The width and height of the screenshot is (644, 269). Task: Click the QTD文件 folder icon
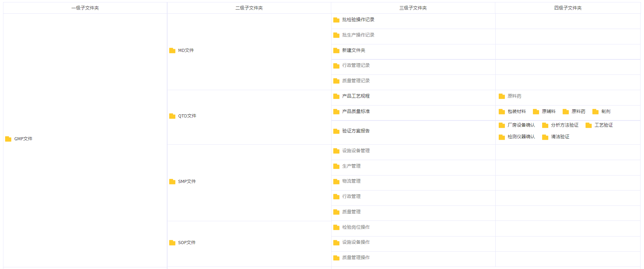point(172,116)
